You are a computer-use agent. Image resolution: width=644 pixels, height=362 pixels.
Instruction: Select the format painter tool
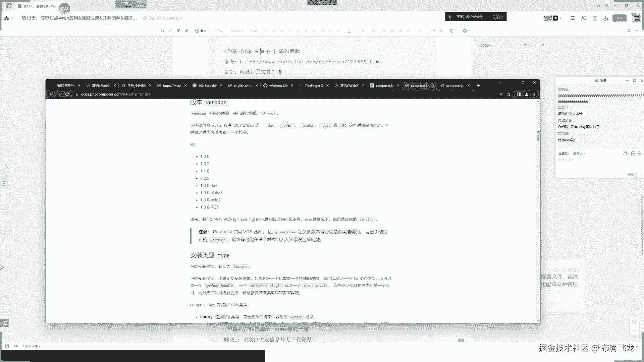[x=178, y=31]
